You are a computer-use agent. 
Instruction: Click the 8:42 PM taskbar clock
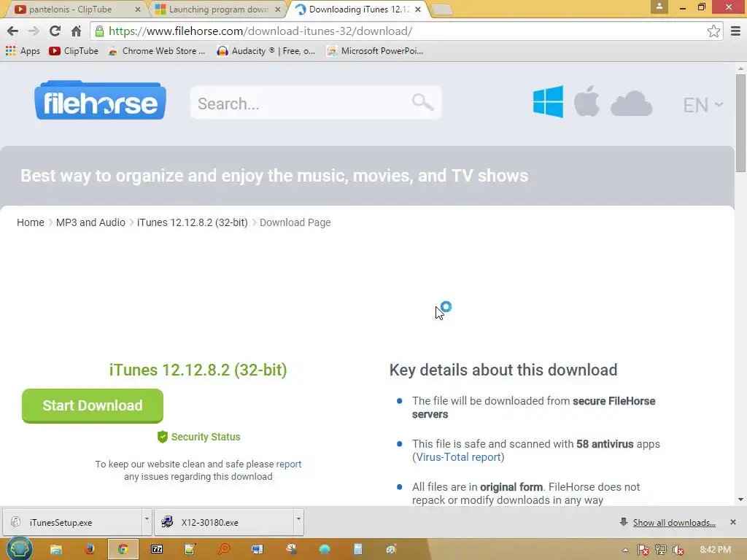coord(715,550)
